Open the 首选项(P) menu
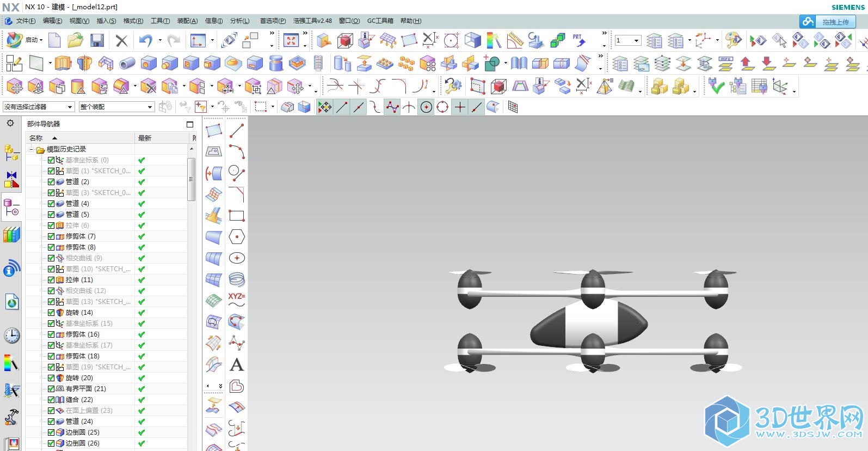Image resolution: width=868 pixels, height=451 pixels. 273,21
